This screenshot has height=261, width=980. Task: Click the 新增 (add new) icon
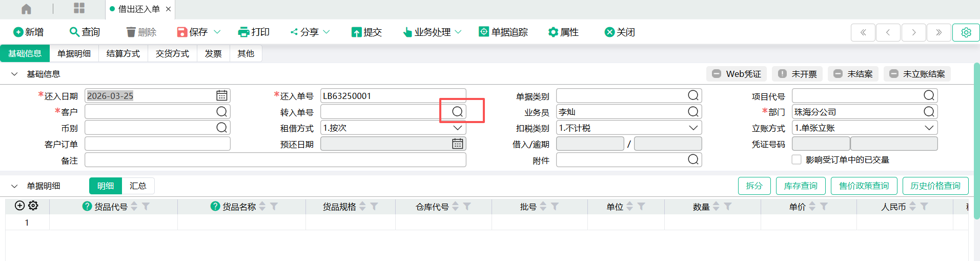18,32
